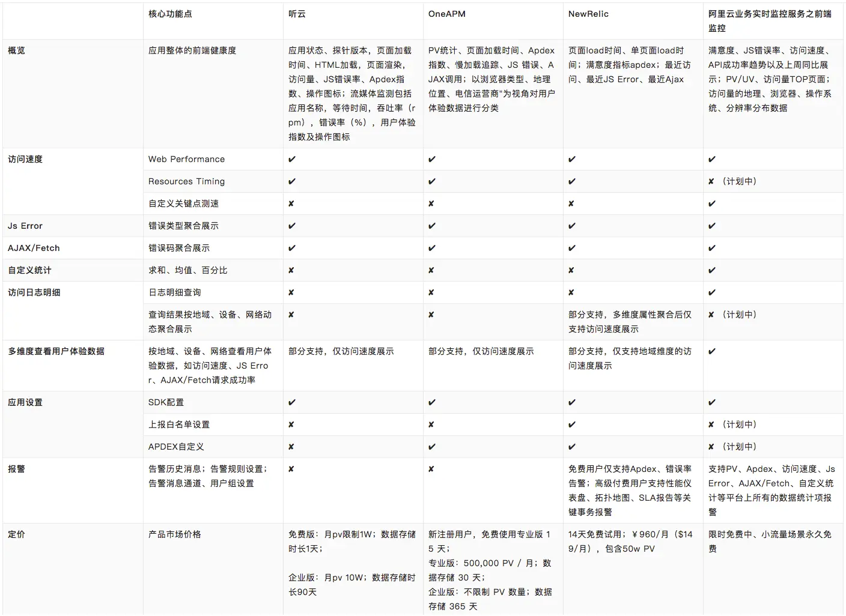Click Aliyun check mark in 多维度查看用户体验数据 row
Screen dimensions: 846x616
(x=712, y=351)
